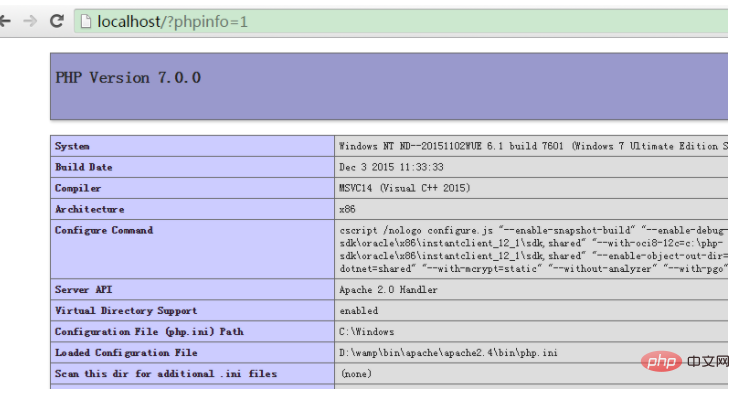Click the Configure Command label

104,230
